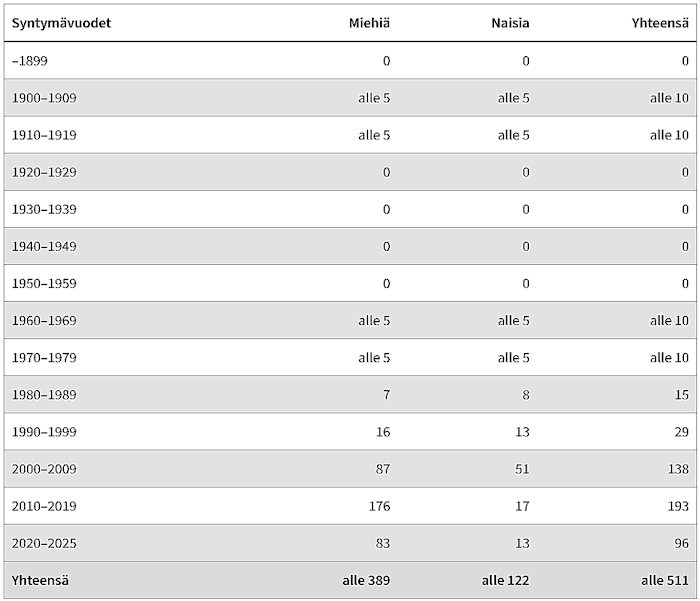The height and width of the screenshot is (601, 700).
Task: Click the total cell alle 511
Action: [665, 580]
